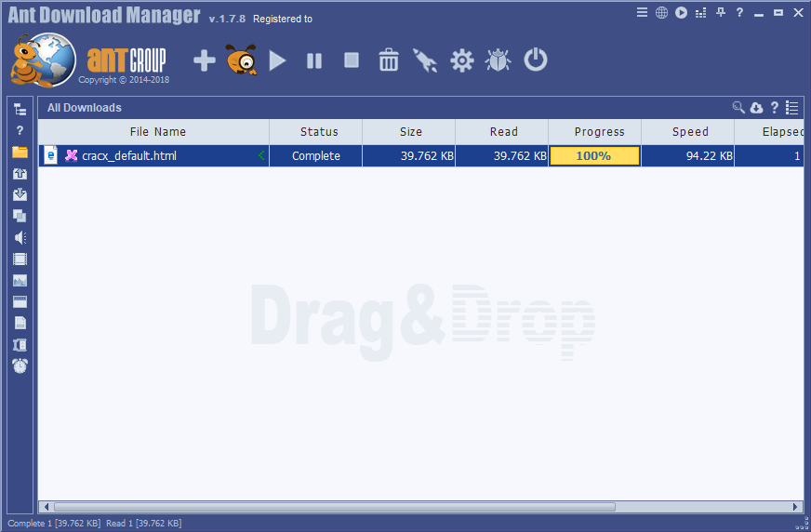The image size is (811, 532).
Task: Delete download using trash can icon
Action: click(389, 60)
